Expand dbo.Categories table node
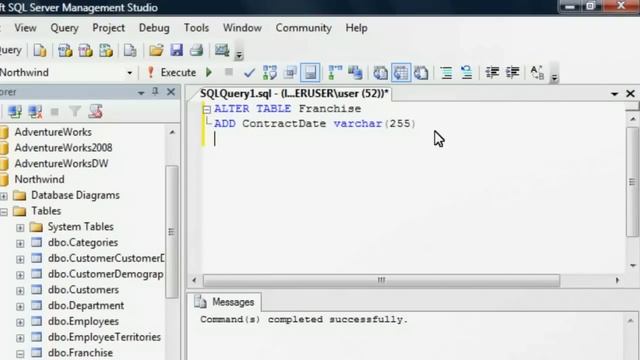This screenshot has width=640, height=360. click(20, 244)
